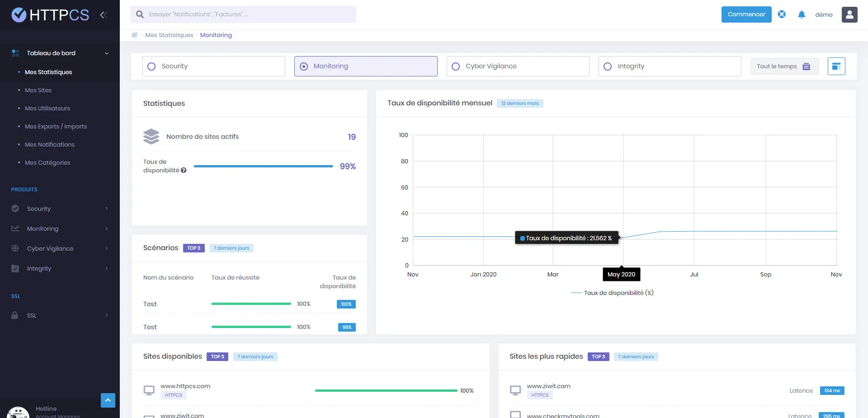Select the Security shield icon in sidebar

pyautogui.click(x=15, y=209)
